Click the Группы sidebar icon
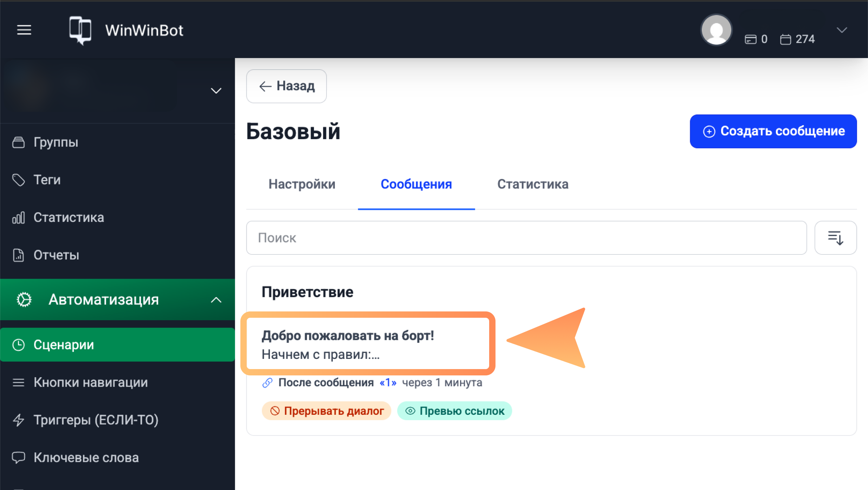The height and width of the screenshot is (490, 868). (19, 142)
